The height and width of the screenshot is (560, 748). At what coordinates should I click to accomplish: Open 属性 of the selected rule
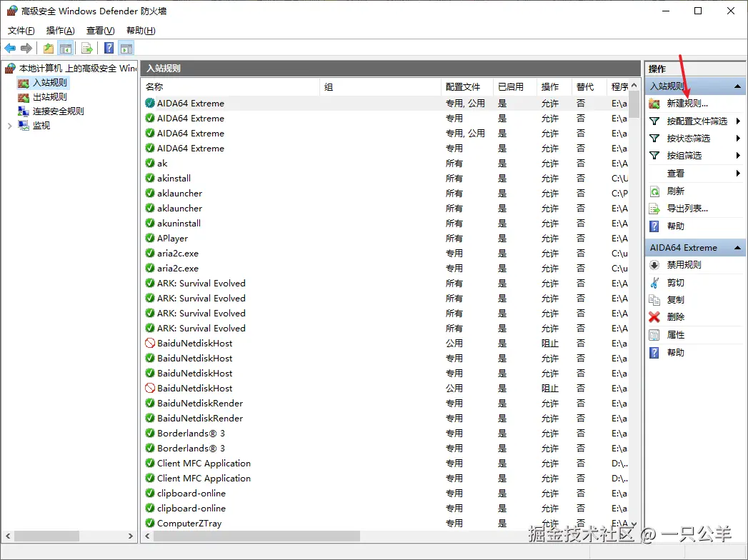tap(676, 335)
